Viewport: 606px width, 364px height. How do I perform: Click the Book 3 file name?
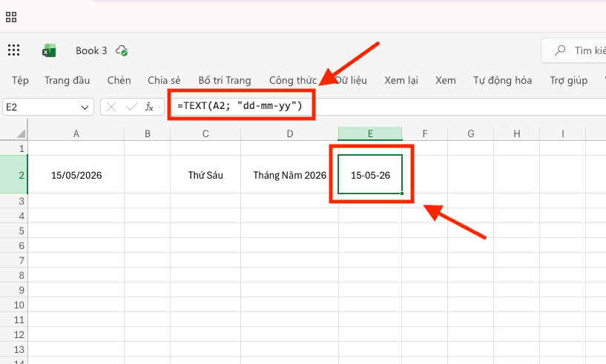point(91,50)
